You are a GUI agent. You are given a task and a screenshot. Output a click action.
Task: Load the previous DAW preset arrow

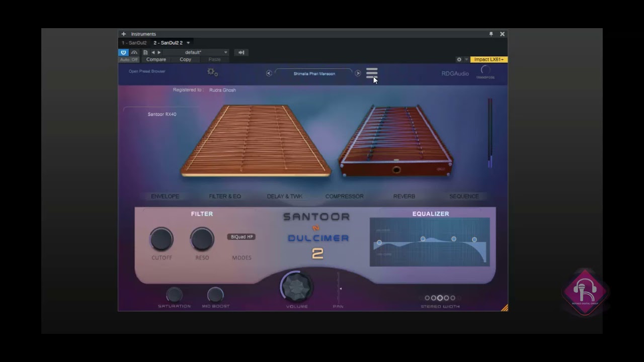153,52
